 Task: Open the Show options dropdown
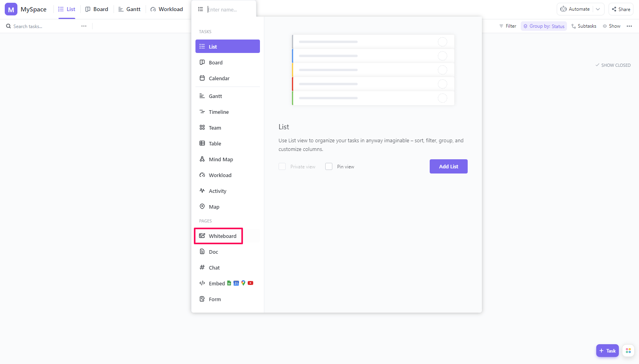point(611,26)
